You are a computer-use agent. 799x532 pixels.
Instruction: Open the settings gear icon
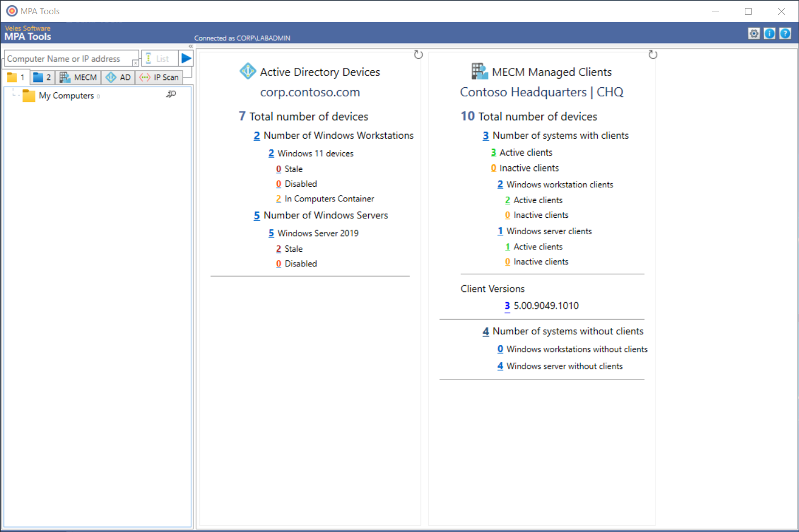754,33
